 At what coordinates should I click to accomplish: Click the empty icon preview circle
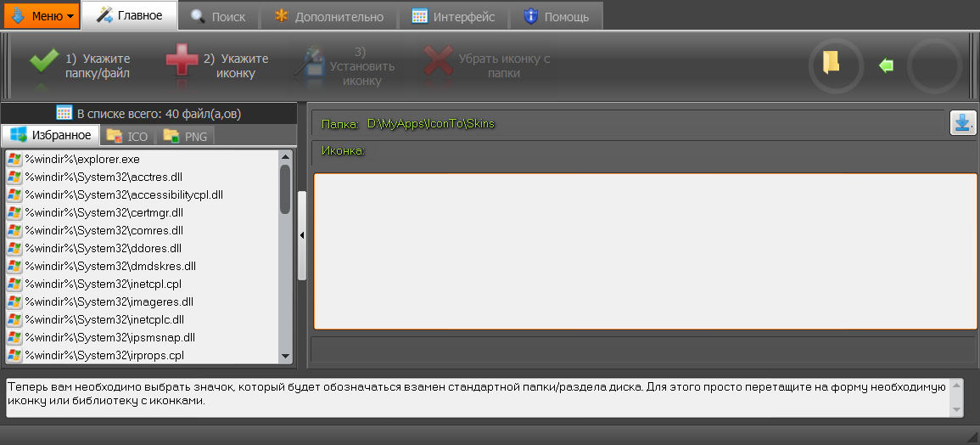(934, 65)
